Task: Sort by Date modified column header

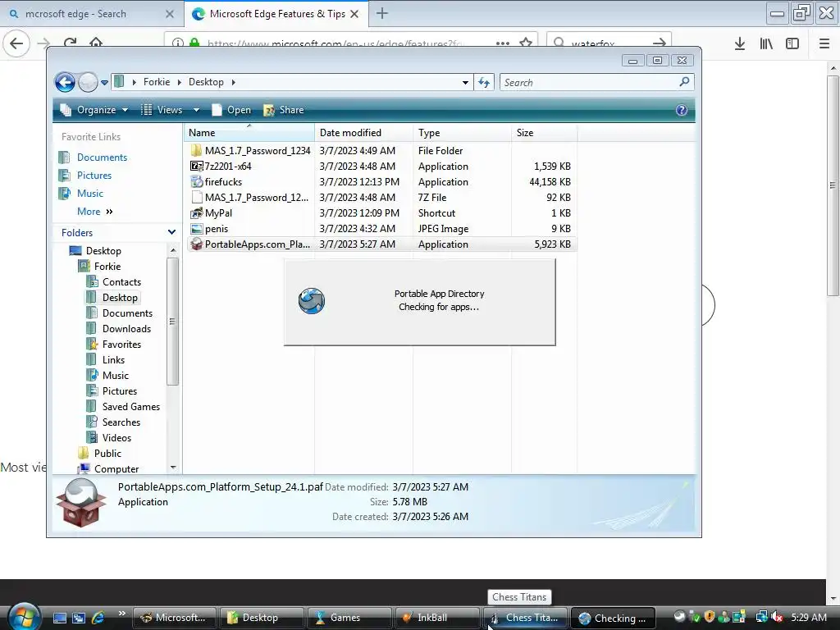Action: pyautogui.click(x=363, y=132)
